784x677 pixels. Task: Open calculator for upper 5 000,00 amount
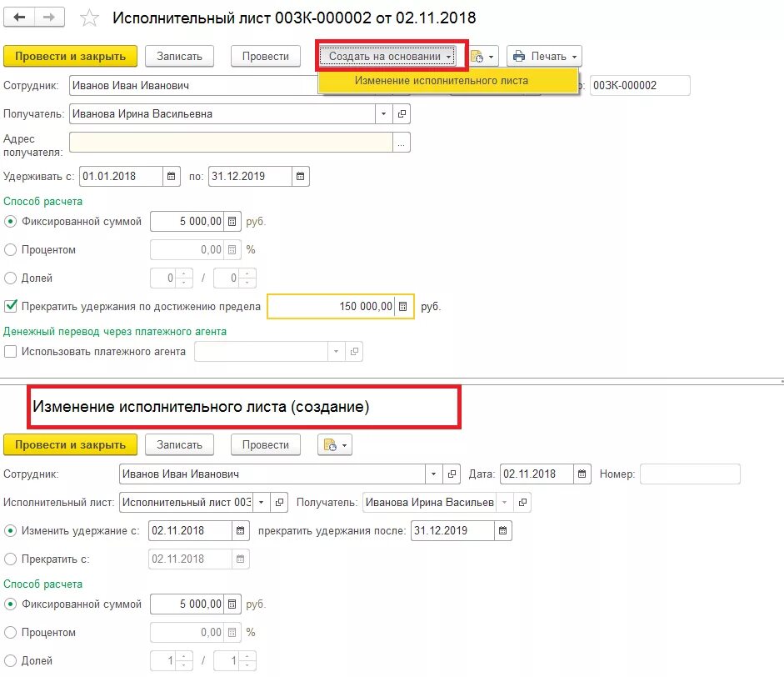click(232, 221)
